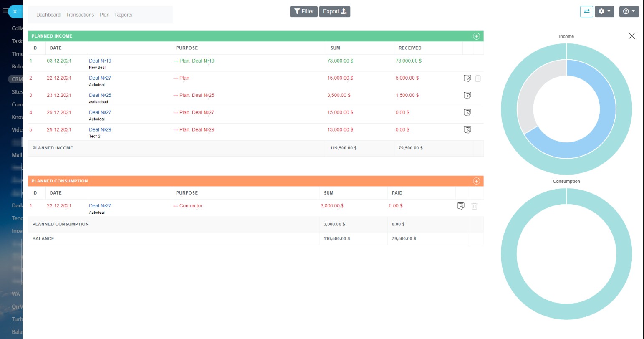Click wallet icon for Deal №29 income row

pos(467,129)
